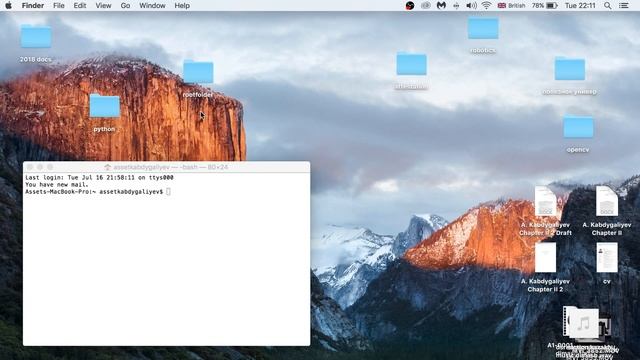The height and width of the screenshot is (360, 640).
Task: Click the 78% battery percentage
Action: pyautogui.click(x=538, y=6)
